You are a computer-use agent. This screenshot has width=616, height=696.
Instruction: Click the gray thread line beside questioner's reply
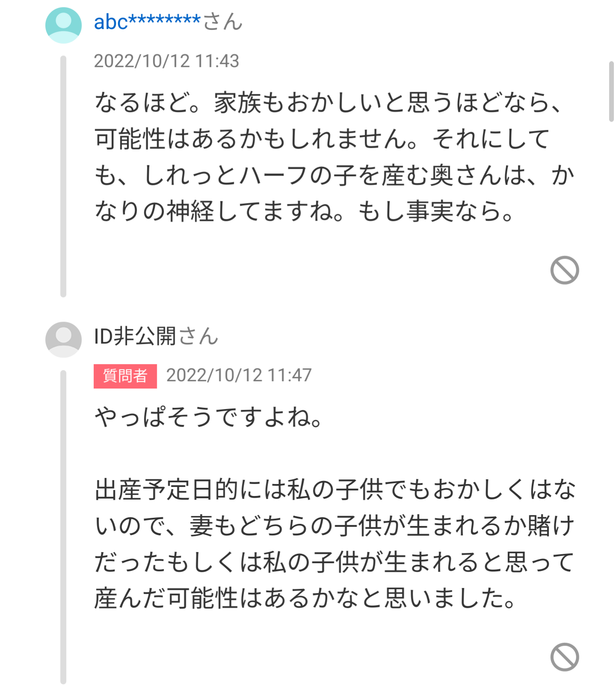(x=63, y=527)
